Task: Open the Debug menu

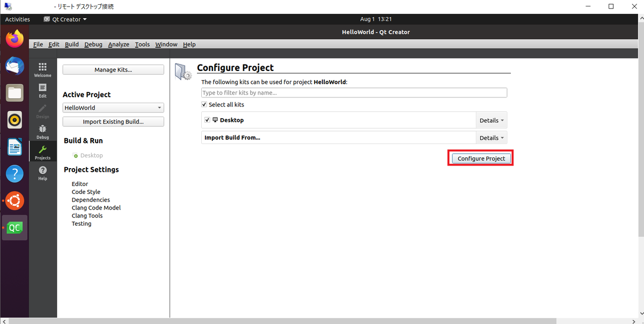Action: 93,44
